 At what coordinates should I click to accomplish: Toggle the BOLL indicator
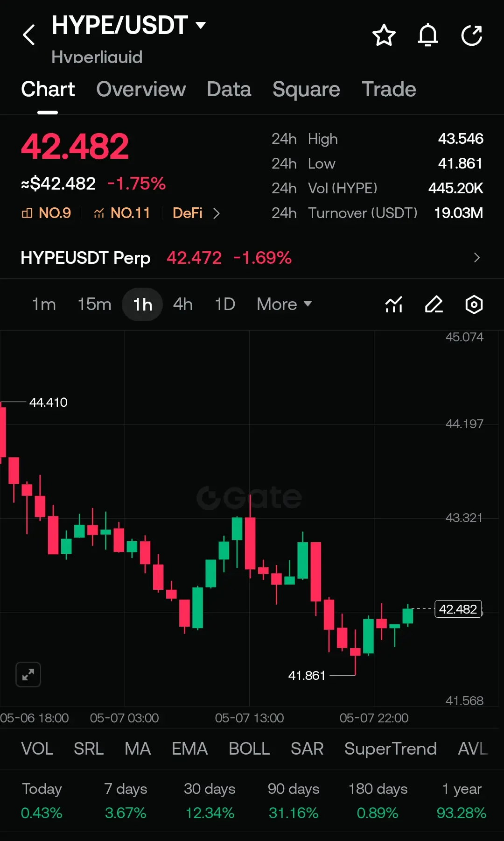click(x=249, y=749)
